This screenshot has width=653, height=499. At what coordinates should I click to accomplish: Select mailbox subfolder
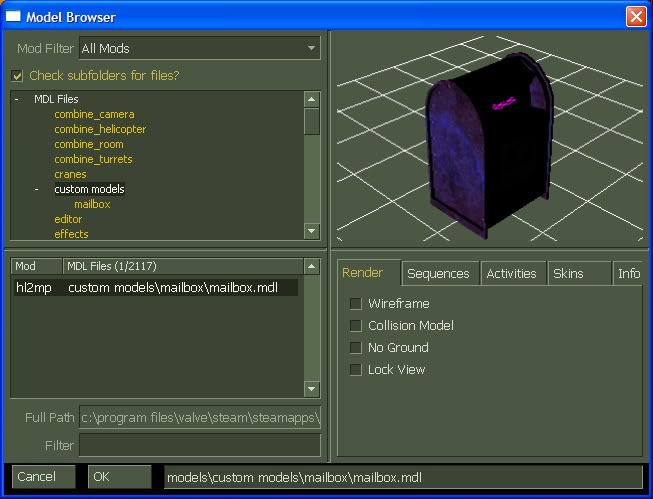[92, 204]
